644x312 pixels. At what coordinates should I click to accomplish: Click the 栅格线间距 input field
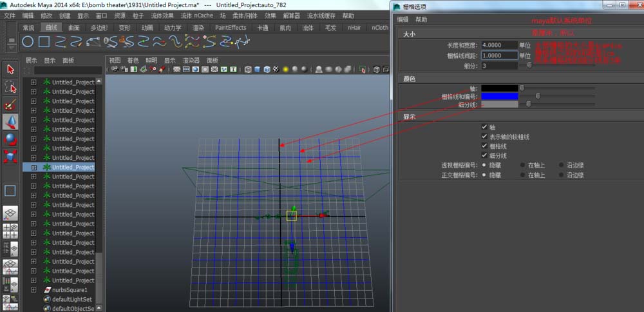click(499, 55)
